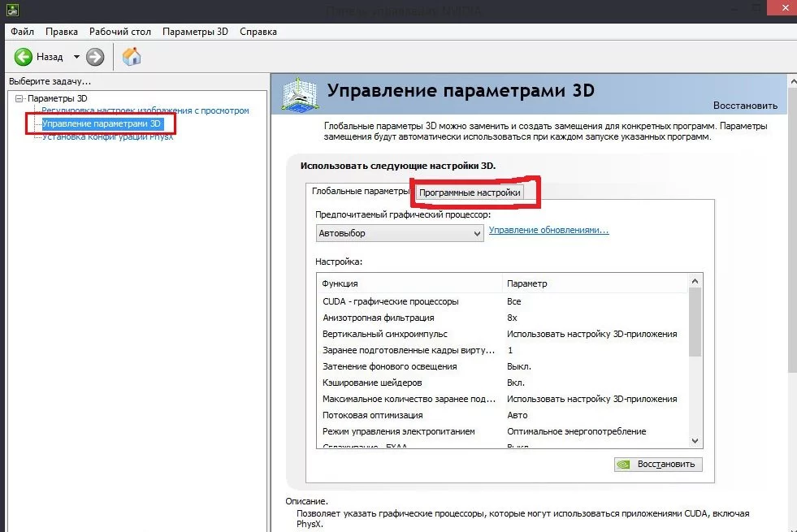Select the Затенение фонового освещения row

click(x=503, y=366)
